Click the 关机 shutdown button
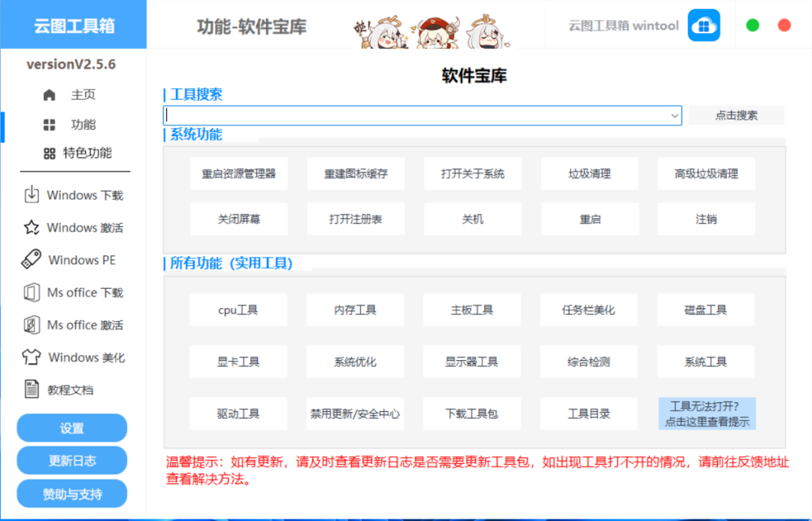 point(472,220)
